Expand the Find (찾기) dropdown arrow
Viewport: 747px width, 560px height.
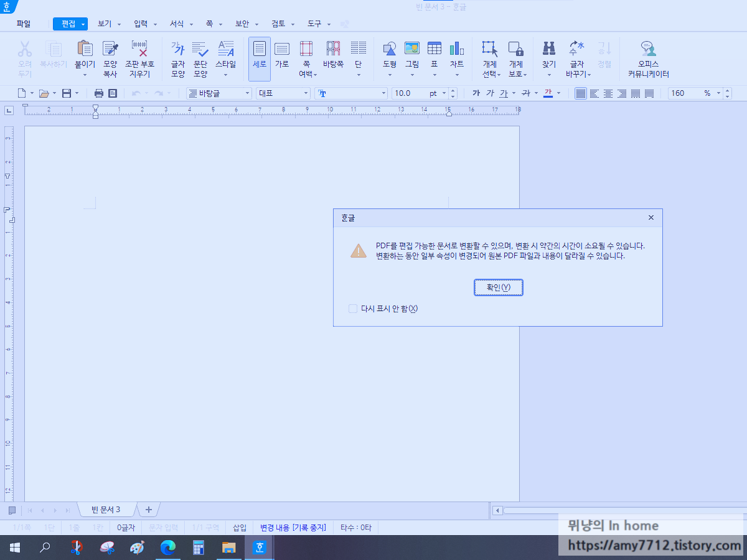549,75
